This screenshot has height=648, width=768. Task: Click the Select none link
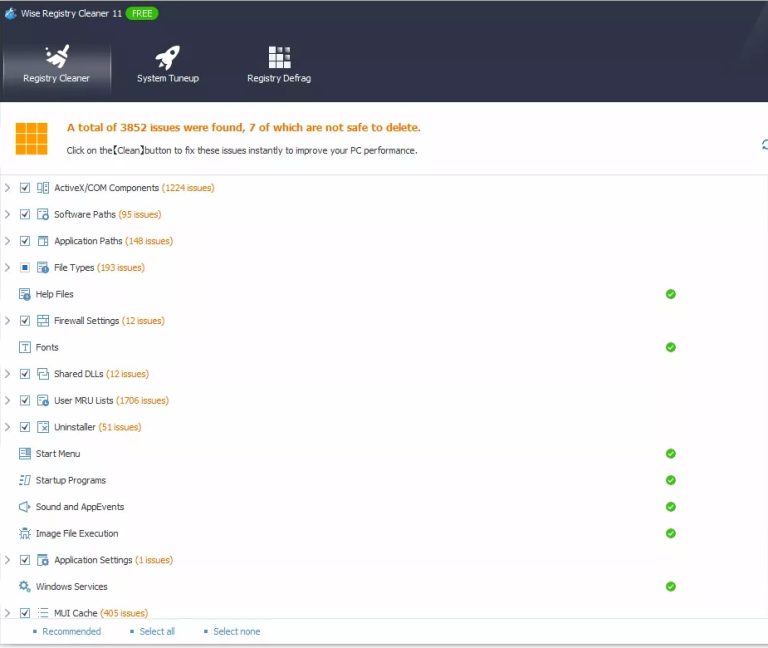(x=236, y=631)
